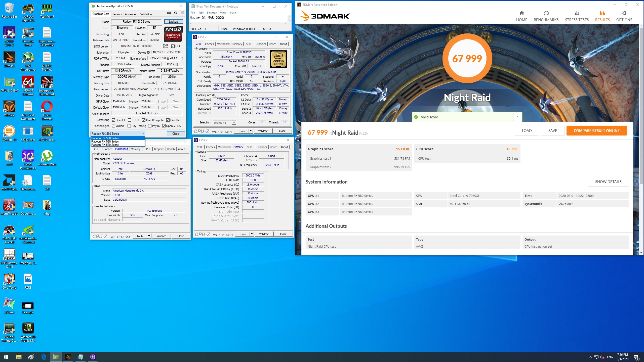Click SHOW DETAILS in System information
The height and width of the screenshot is (362, 644).
click(x=608, y=182)
